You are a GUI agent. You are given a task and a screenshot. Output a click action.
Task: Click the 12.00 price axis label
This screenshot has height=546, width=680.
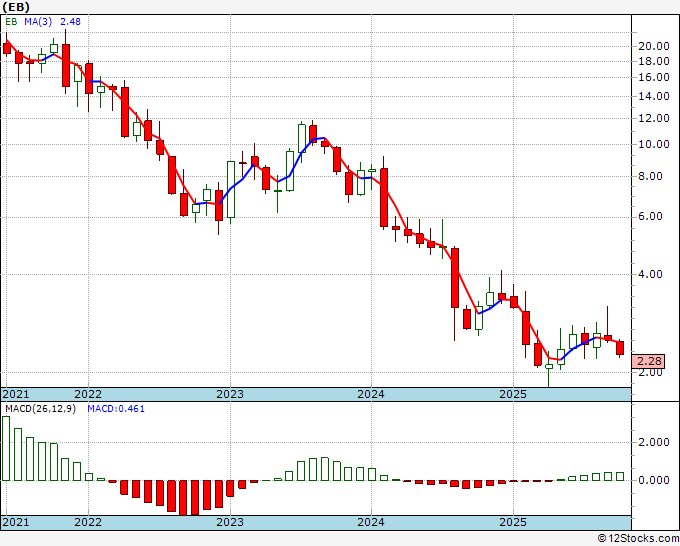(x=654, y=118)
